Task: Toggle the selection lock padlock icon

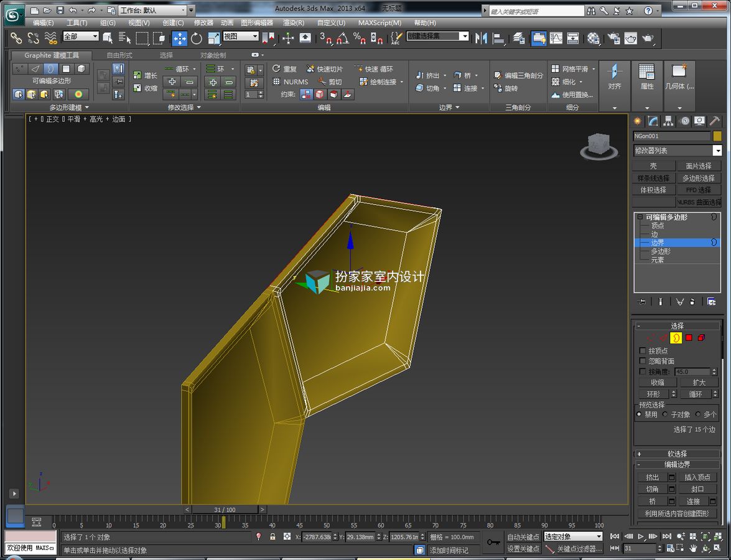Action: pyautogui.click(x=272, y=537)
